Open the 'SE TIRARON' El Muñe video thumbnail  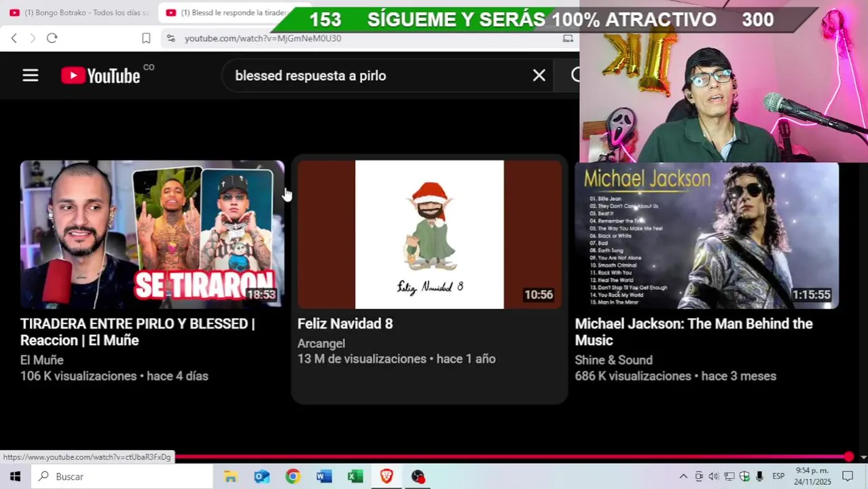152,234
